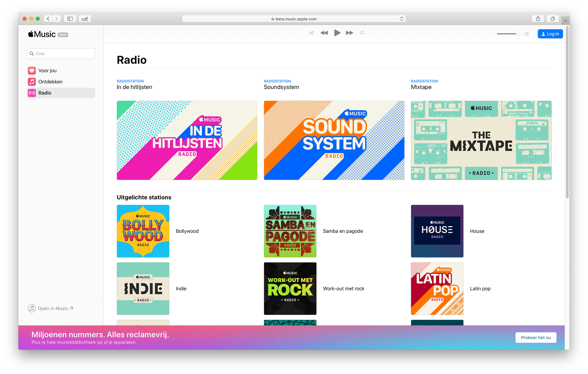Click the first RADIOSTATION label above In de hitlijsten
Screen dimensions: 588x374
tap(130, 81)
